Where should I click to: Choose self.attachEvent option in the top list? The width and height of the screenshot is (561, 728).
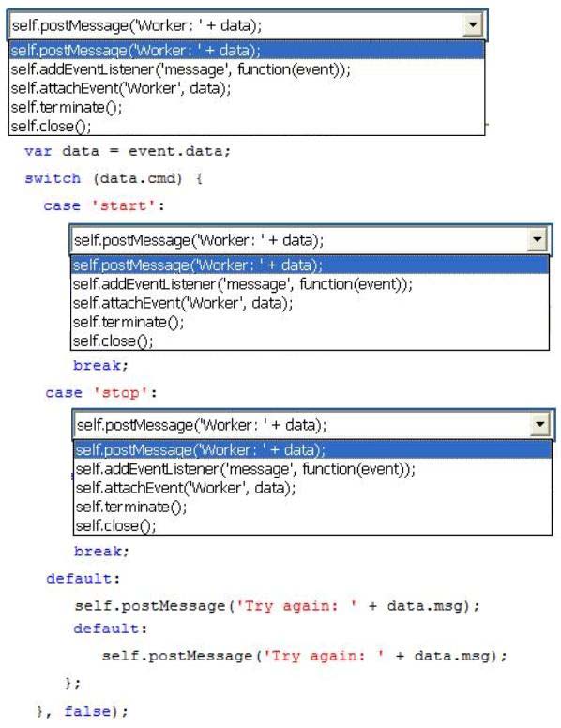(x=247, y=88)
